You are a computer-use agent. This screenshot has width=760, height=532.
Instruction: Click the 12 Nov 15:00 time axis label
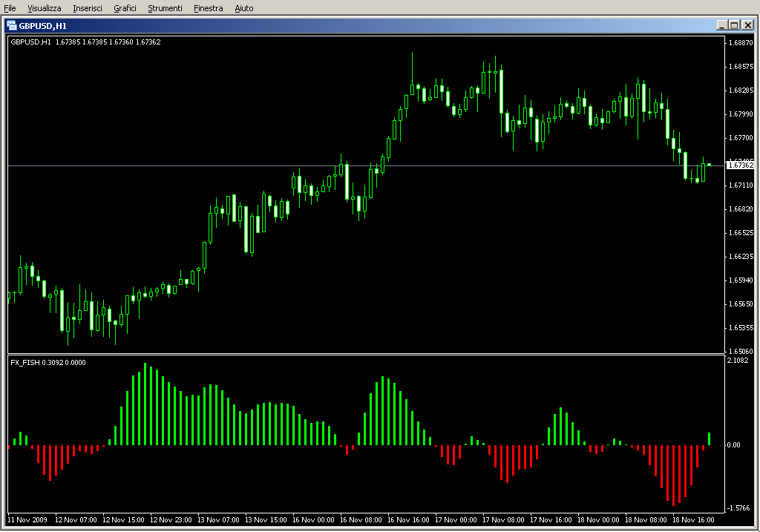125,520
